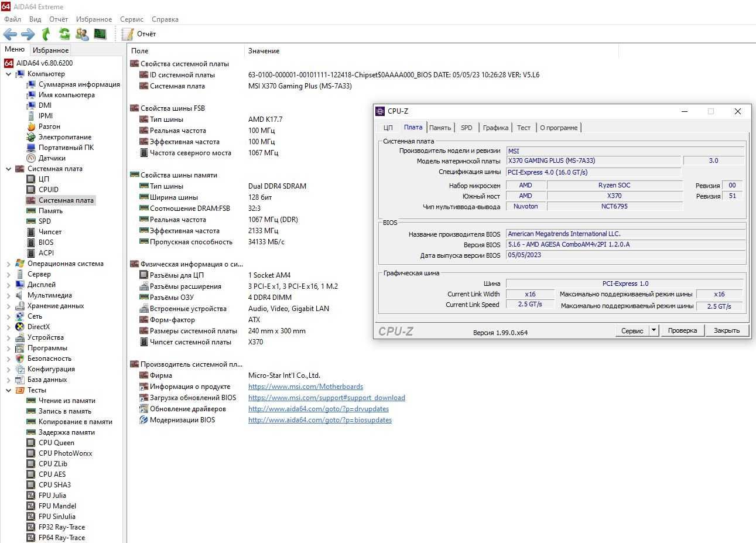Collapse the Системная плата parent branch

coord(8,169)
